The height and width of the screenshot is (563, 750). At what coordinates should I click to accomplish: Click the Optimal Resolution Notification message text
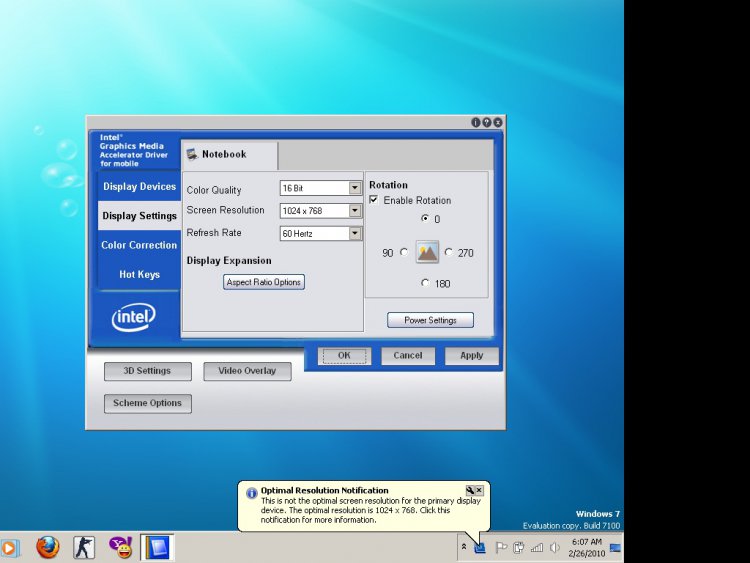(370, 510)
